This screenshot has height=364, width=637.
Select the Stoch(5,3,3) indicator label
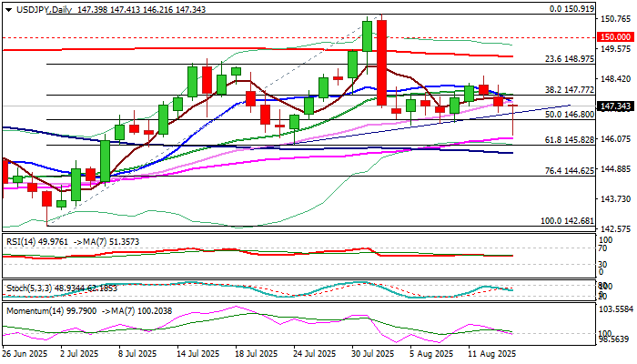click(x=29, y=288)
